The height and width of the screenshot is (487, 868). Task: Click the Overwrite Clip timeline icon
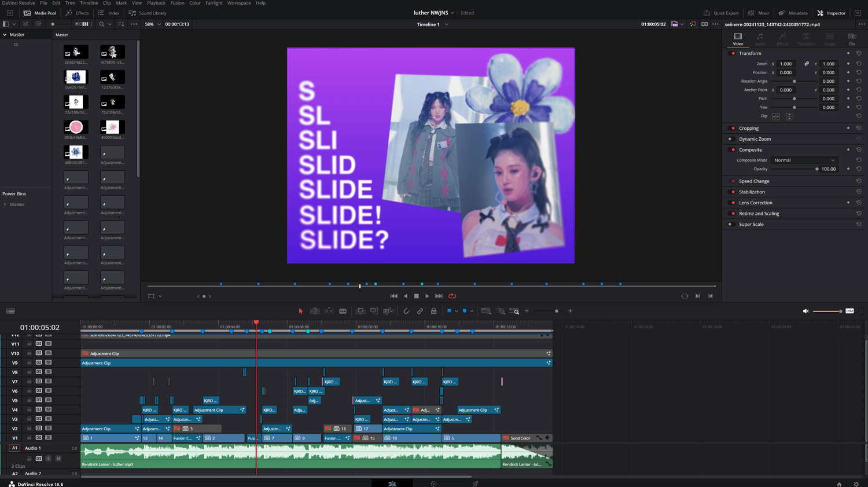pos(374,311)
